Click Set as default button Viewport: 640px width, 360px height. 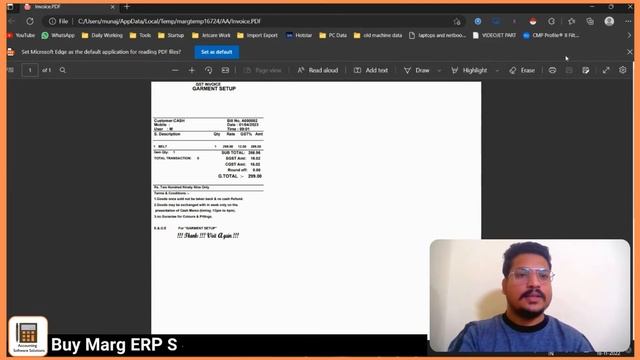click(217, 52)
